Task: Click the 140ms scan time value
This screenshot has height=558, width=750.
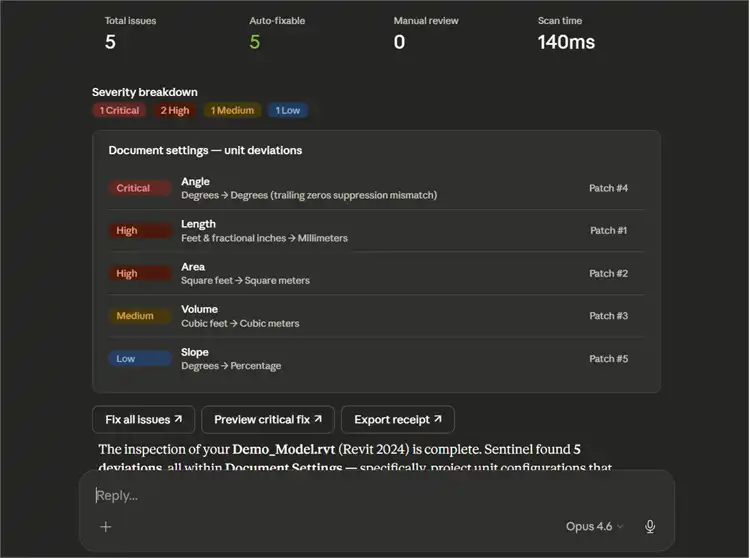Action: pyautogui.click(x=566, y=42)
